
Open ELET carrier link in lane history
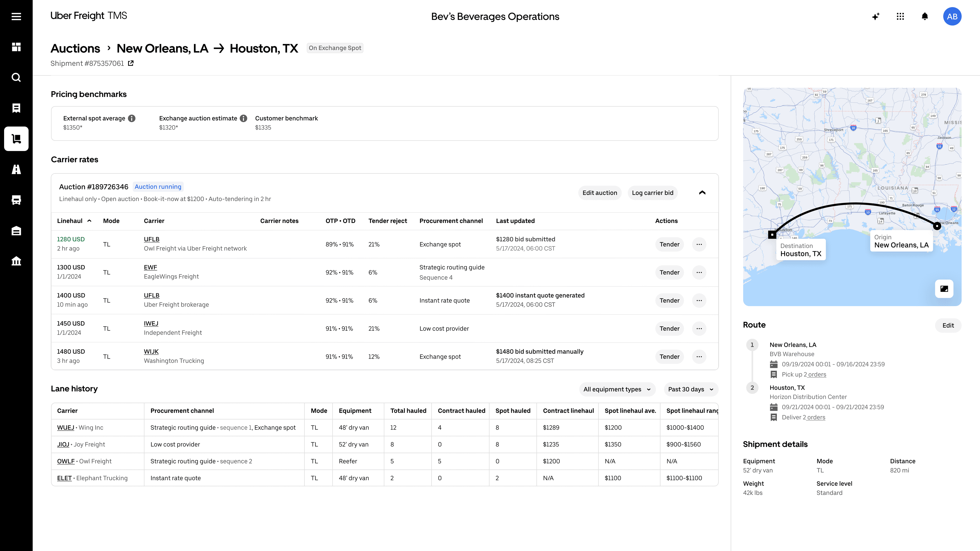pos(64,478)
